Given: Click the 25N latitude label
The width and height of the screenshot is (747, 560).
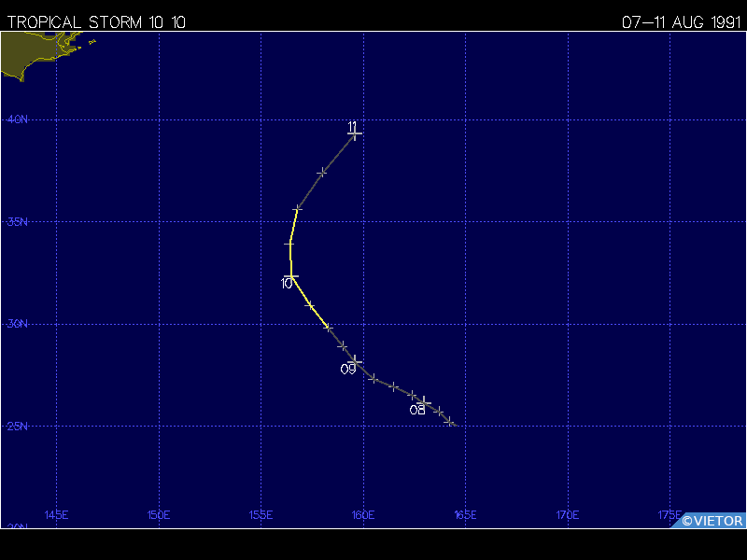Looking at the screenshot, I should 18,427.
